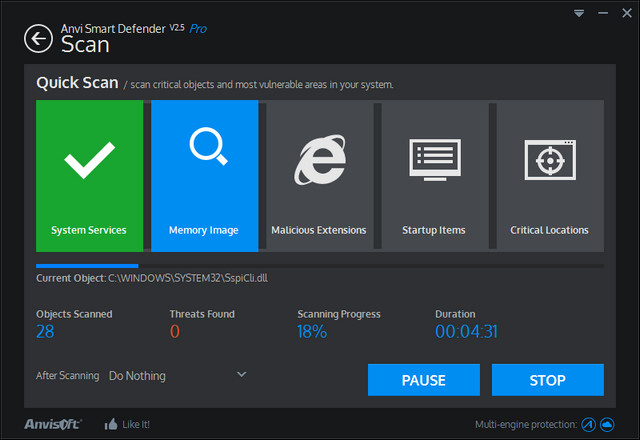Click the Pro edition label

point(198,29)
